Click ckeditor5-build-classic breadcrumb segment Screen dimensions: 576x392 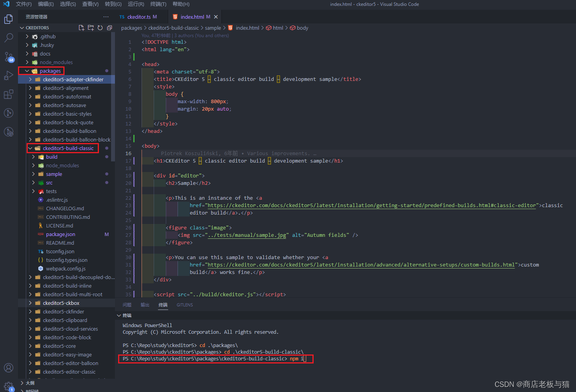(x=174, y=28)
